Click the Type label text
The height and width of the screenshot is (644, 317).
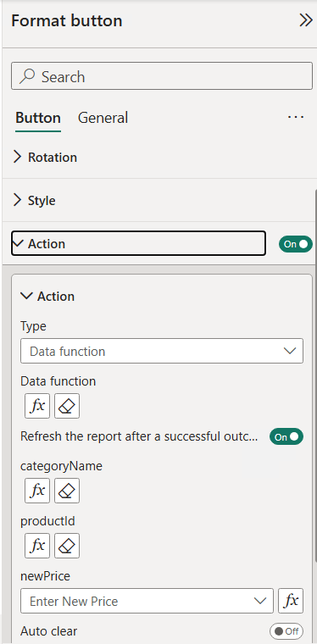[x=33, y=326]
